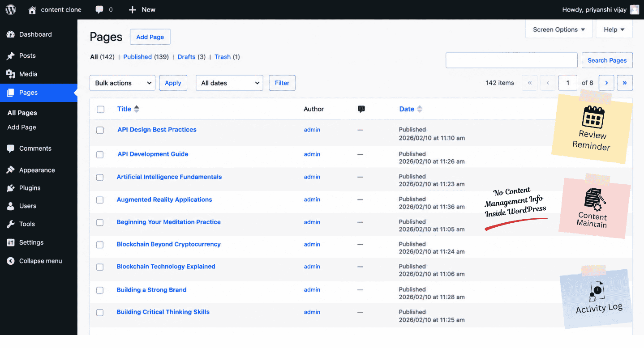This screenshot has width=644, height=348.
Task: Jump to last page double-arrow
Action: click(625, 83)
